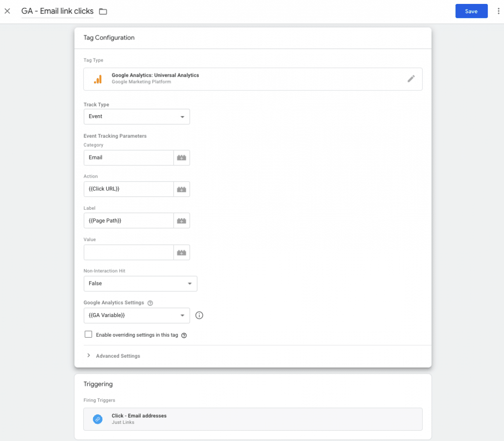This screenshot has height=441, width=504.
Task: Click the tag name title field
Action: click(57, 11)
